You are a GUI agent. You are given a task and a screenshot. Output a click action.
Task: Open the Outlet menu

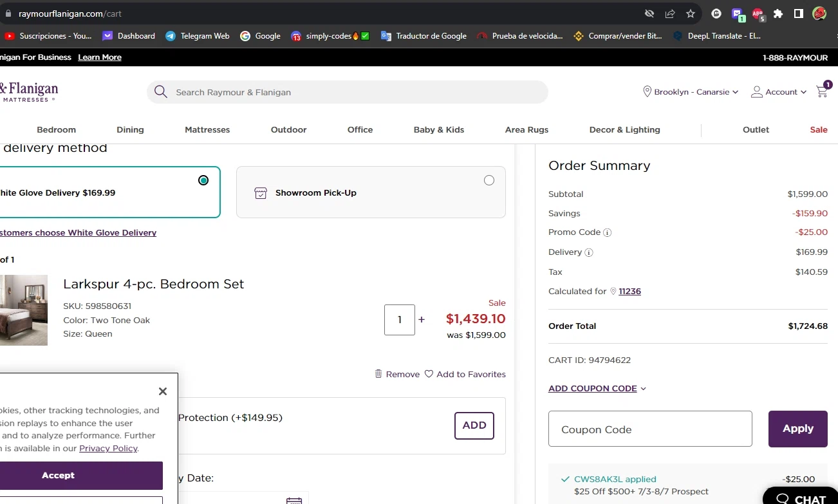pyautogui.click(x=756, y=129)
